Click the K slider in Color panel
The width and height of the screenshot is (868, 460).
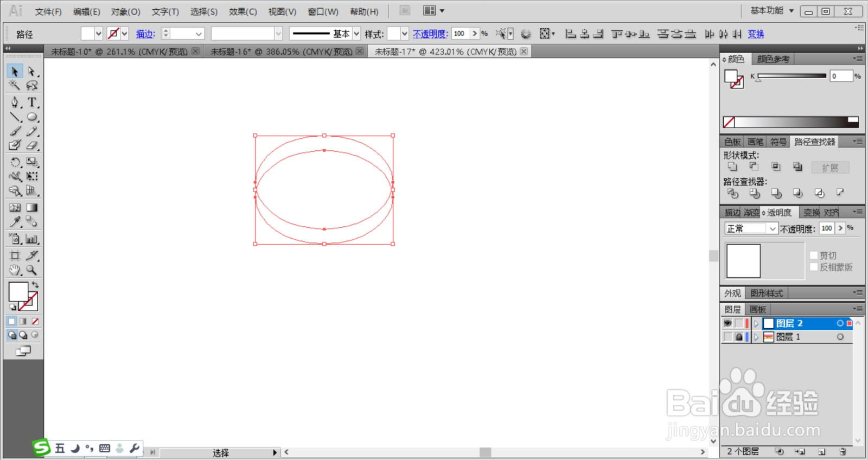(x=792, y=76)
